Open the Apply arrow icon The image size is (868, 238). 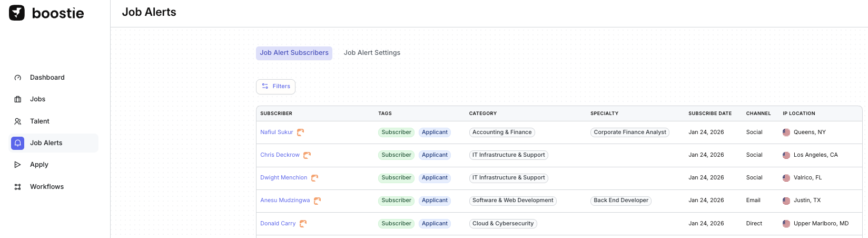(x=18, y=165)
